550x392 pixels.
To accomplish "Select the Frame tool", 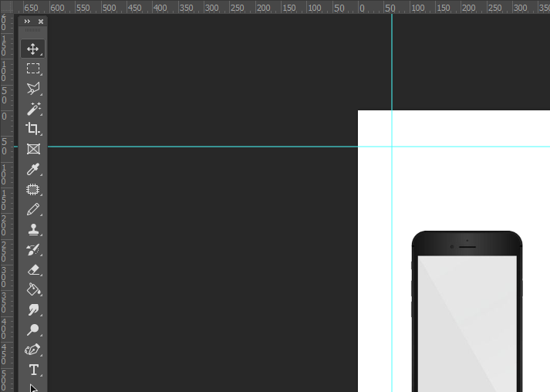I will click(33, 149).
